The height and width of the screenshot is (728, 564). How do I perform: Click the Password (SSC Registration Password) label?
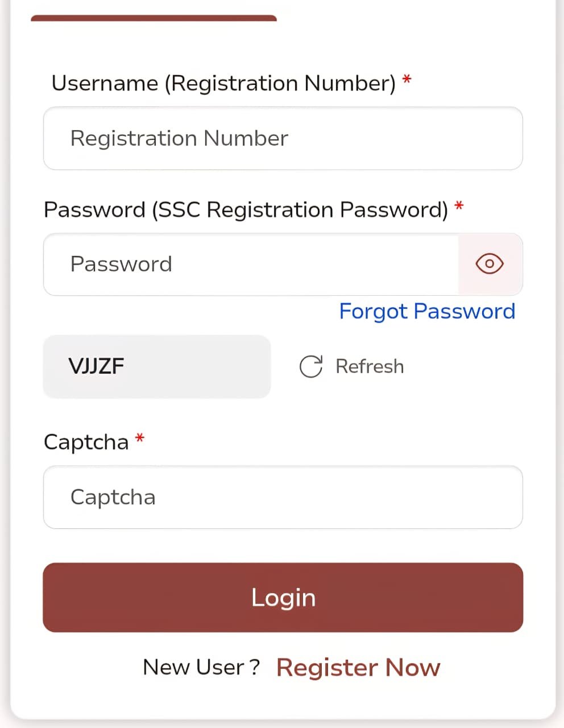[x=246, y=210]
